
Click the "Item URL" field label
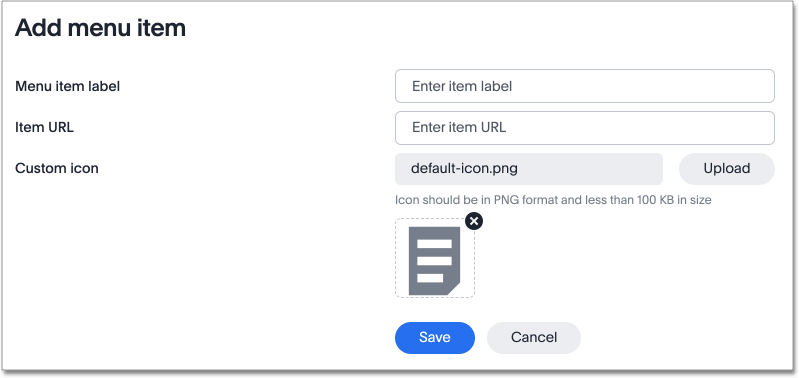(44, 127)
